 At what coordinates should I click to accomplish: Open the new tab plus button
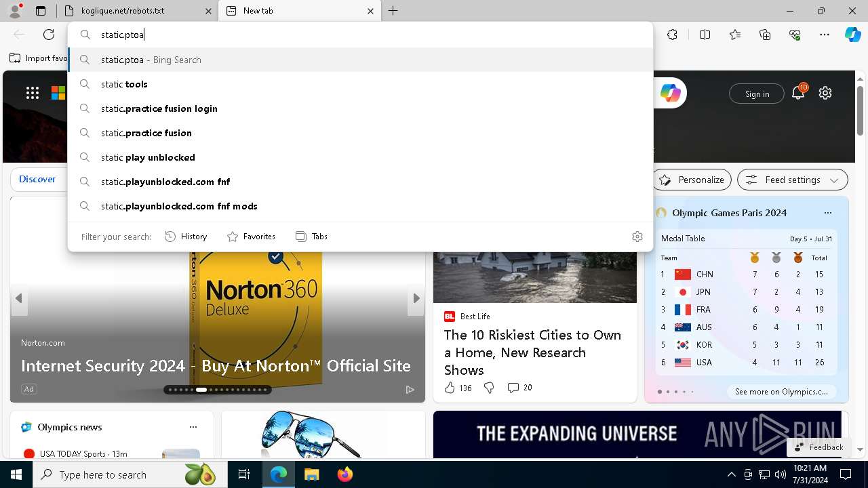tap(393, 11)
